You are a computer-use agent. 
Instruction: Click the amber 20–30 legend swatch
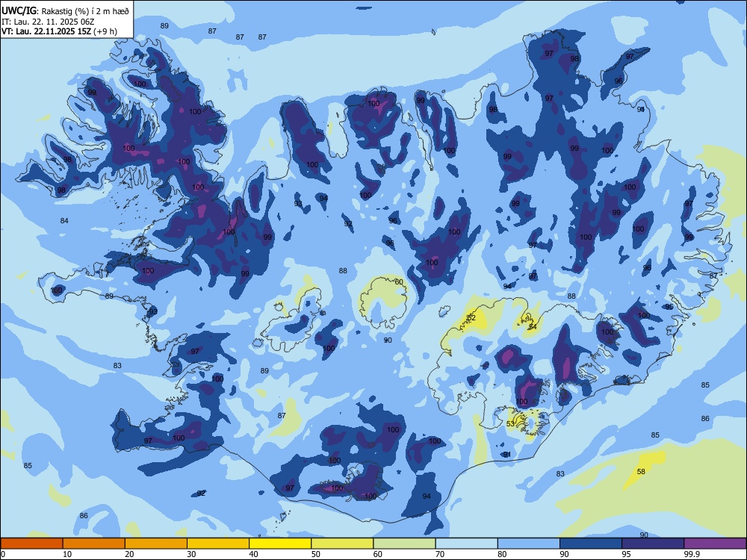pyautogui.click(x=156, y=544)
